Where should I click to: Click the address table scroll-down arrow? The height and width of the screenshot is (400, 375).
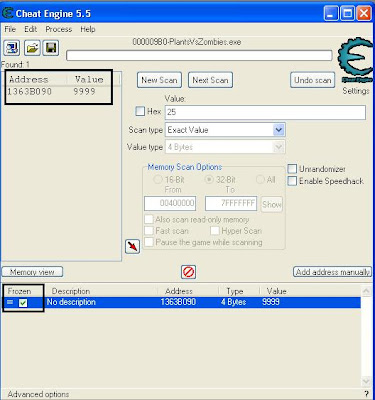pos(366,381)
